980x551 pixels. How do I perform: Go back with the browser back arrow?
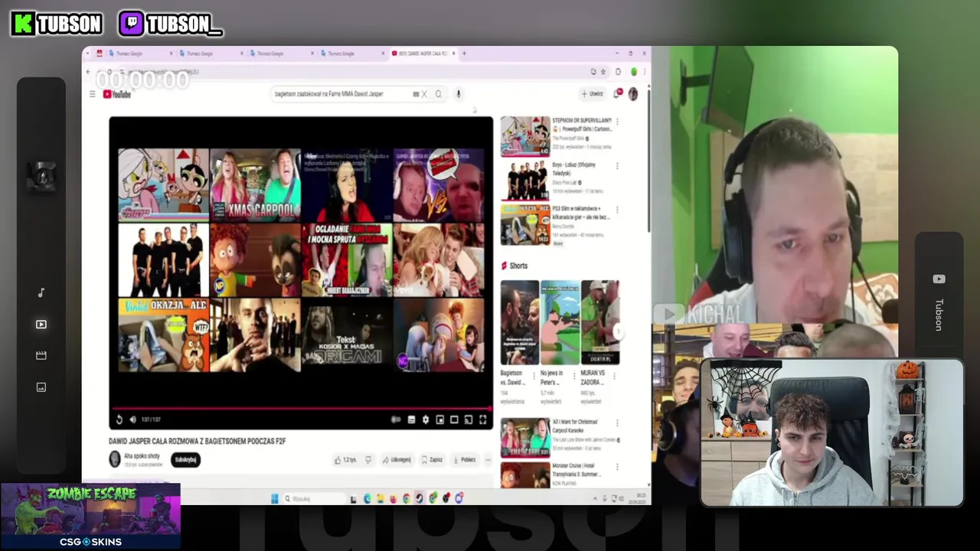(x=89, y=72)
